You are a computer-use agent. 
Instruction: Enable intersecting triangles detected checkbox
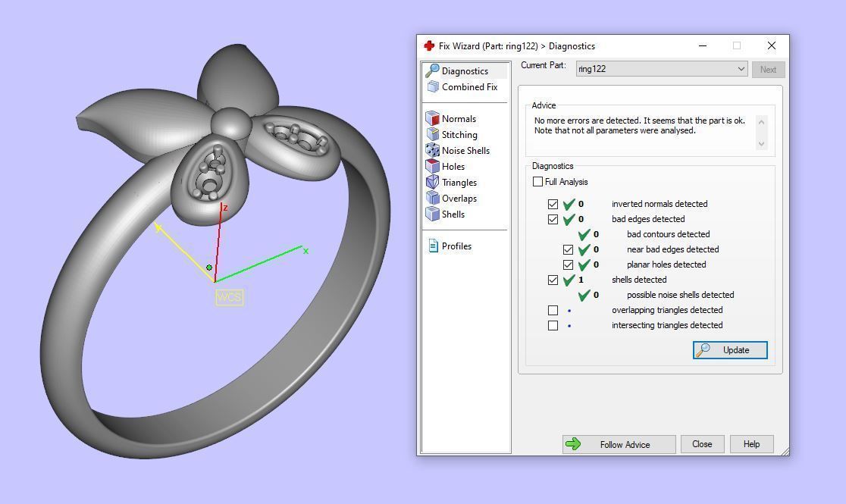(553, 325)
